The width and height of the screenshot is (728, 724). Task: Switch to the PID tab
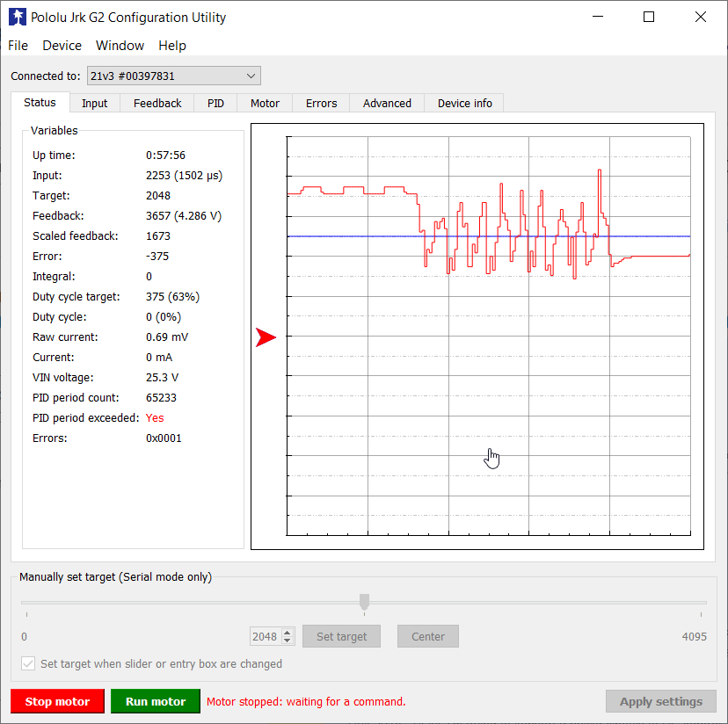pos(215,104)
